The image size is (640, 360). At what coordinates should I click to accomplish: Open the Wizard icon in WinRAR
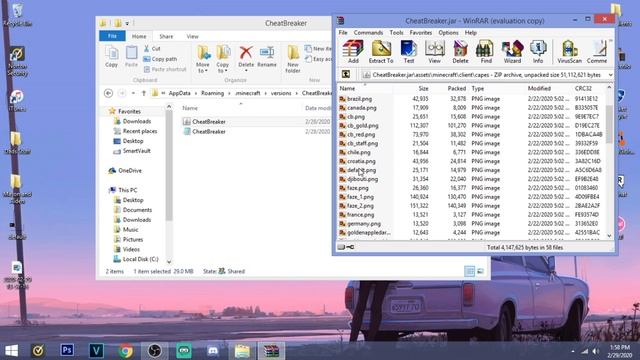pyautogui.click(x=512, y=52)
